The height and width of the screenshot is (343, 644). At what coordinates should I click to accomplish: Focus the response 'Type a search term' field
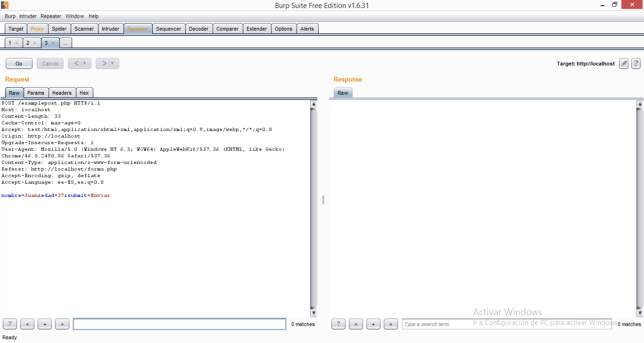[507, 324]
